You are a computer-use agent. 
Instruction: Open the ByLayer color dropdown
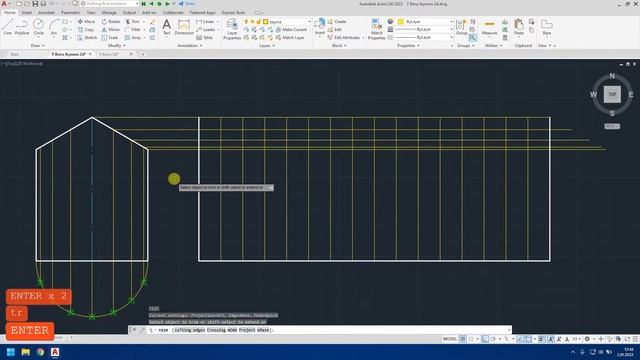pos(426,22)
